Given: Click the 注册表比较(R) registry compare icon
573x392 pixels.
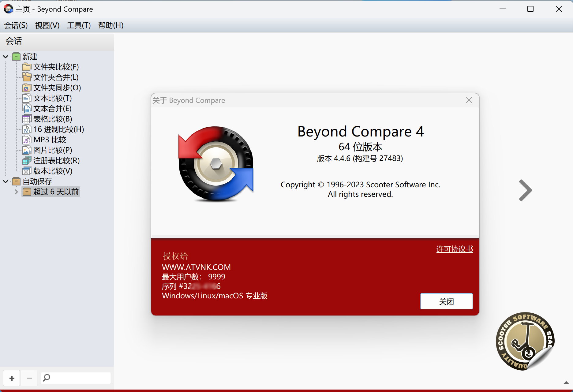Looking at the screenshot, I should click(27, 161).
